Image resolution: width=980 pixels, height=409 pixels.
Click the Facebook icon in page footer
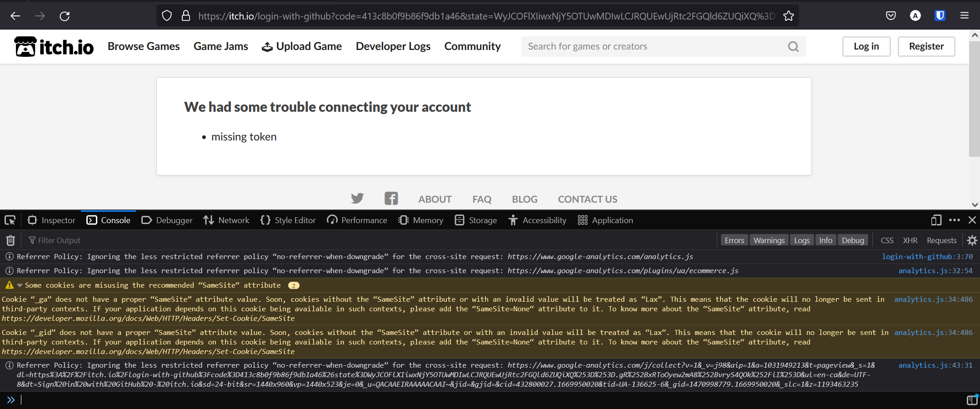point(391,198)
